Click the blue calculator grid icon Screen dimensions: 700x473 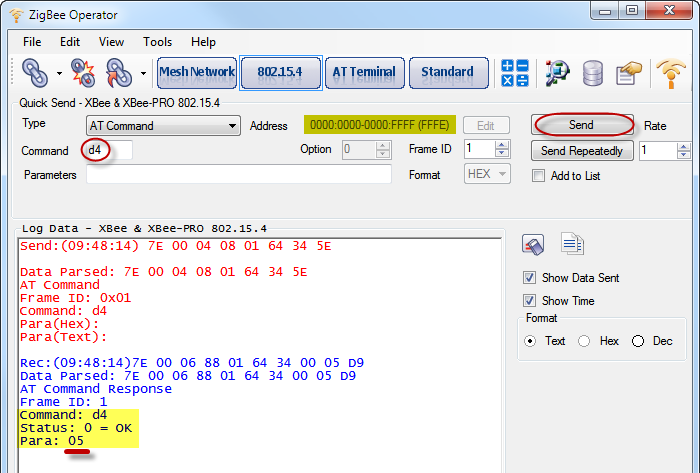515,73
